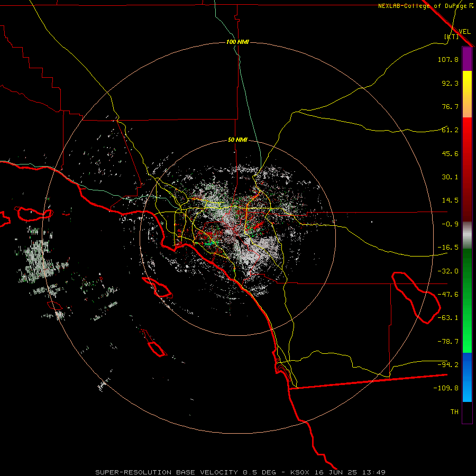
Task: Click the -32.0 scale value
Action: tap(448, 271)
